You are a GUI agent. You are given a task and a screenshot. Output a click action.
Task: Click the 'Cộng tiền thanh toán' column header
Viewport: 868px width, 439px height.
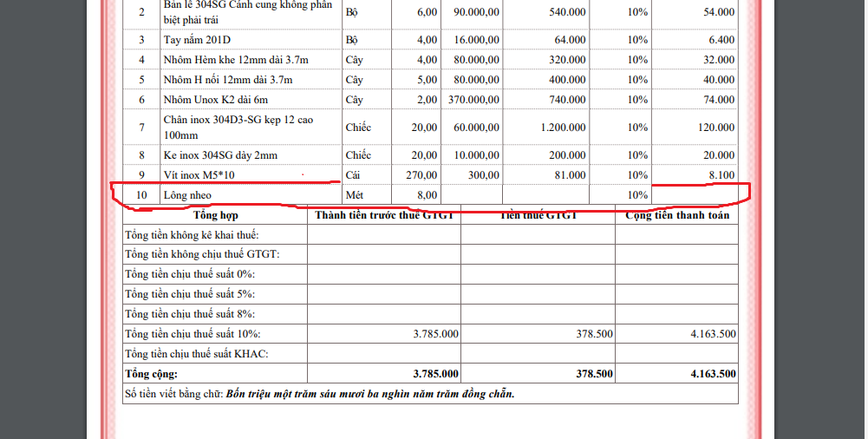coord(676,215)
